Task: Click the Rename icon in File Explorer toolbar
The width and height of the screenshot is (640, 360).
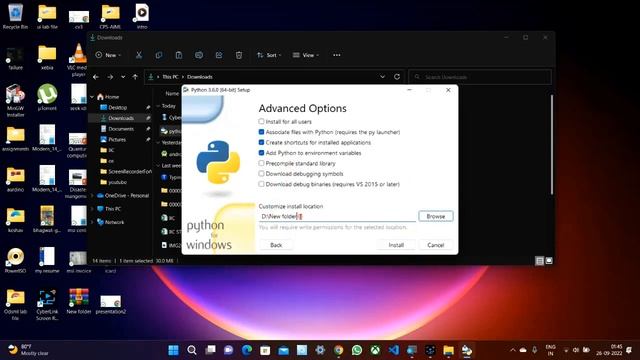Action: click(x=199, y=55)
